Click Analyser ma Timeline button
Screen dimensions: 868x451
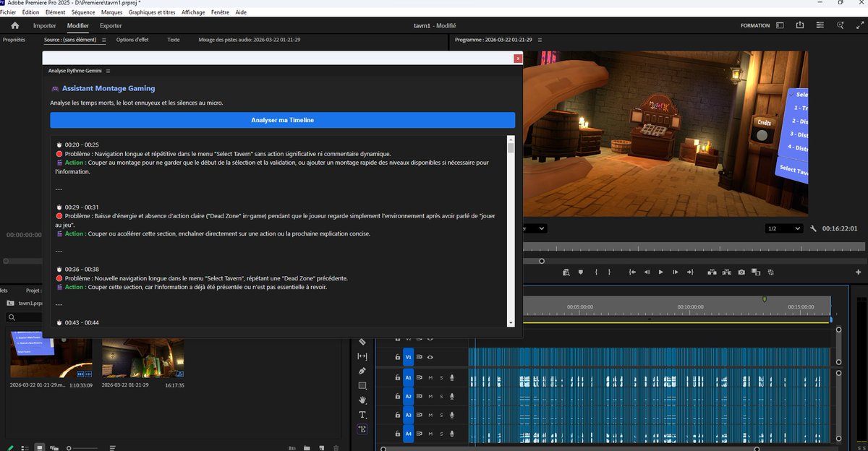pyautogui.click(x=283, y=120)
